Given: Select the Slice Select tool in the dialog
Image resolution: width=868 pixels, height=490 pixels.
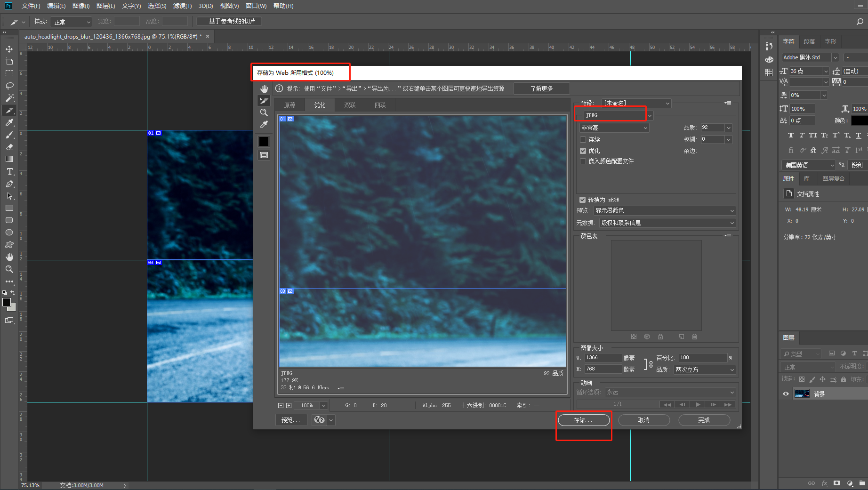Looking at the screenshot, I should coord(264,101).
